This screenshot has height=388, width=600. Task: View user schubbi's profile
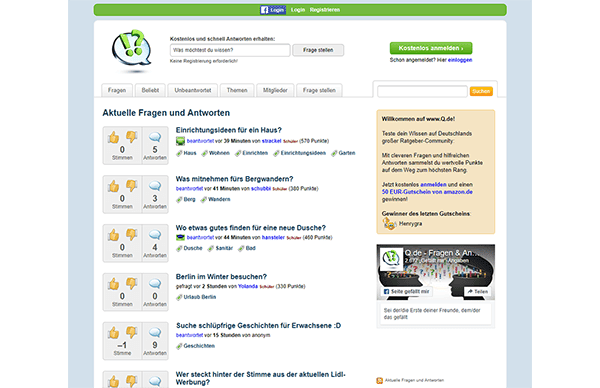261,189
